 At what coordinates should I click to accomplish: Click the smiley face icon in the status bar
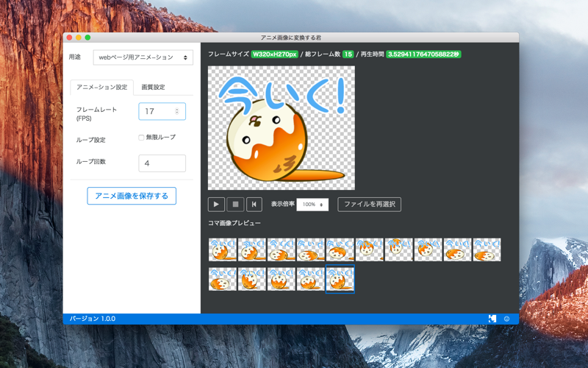[x=506, y=319]
